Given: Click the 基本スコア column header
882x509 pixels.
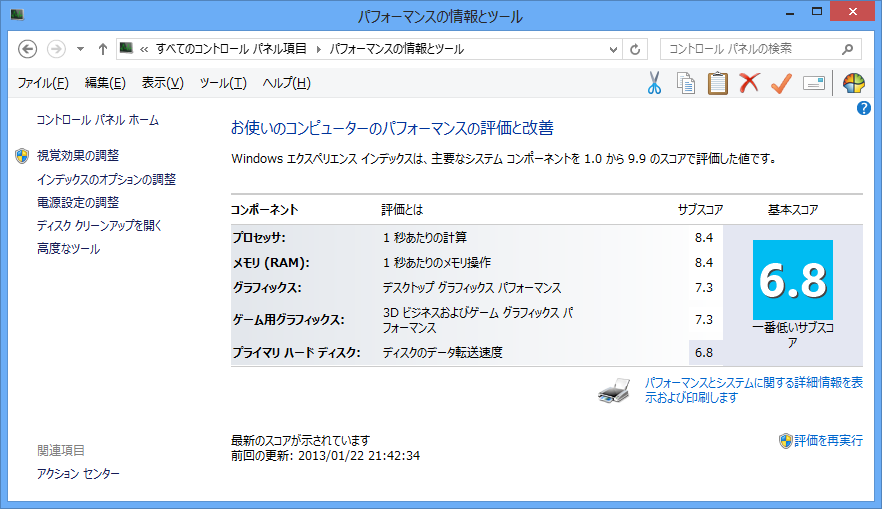Looking at the screenshot, I should [x=793, y=210].
